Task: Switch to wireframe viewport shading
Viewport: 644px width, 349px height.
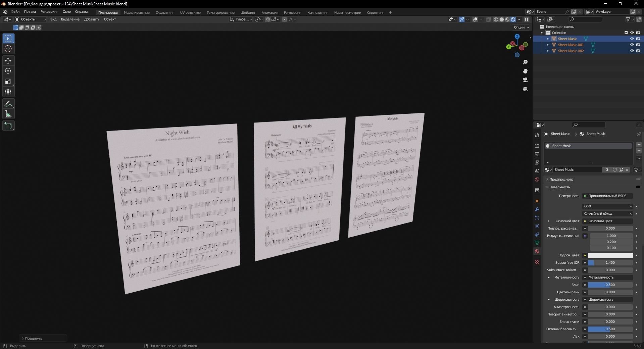Action: coord(496,19)
